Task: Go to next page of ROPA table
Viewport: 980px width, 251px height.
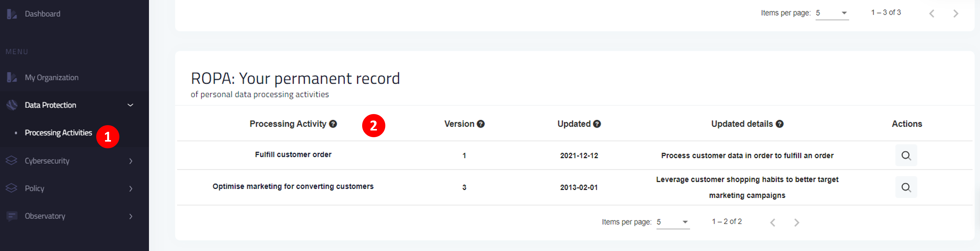Action: (797, 223)
